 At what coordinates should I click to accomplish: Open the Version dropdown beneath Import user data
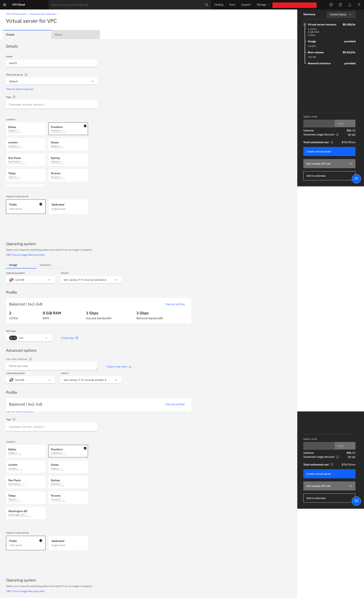(x=91, y=380)
